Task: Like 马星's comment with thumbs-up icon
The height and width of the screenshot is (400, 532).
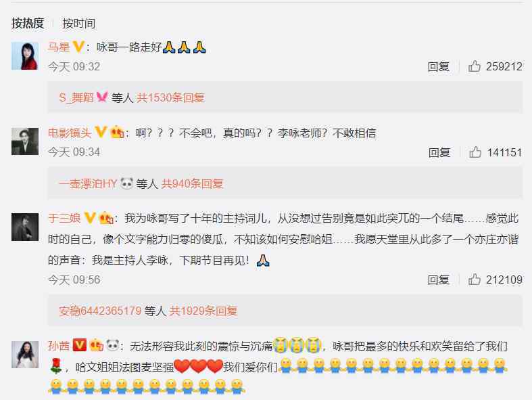Action: coord(475,66)
